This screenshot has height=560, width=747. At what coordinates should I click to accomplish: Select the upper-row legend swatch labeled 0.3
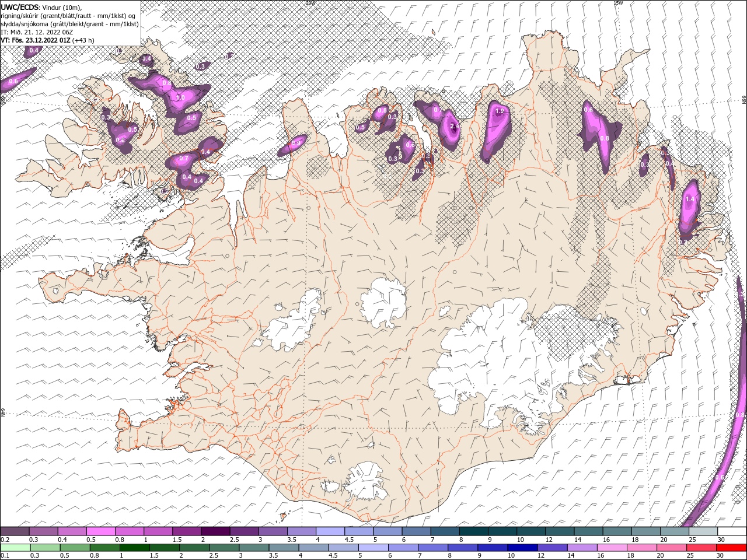tap(44, 531)
